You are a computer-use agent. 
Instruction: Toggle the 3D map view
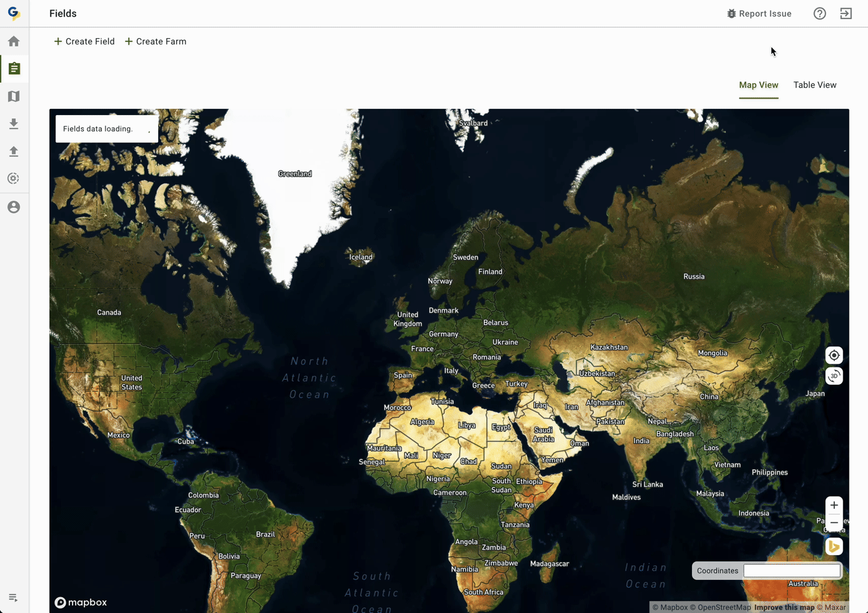pos(834,376)
